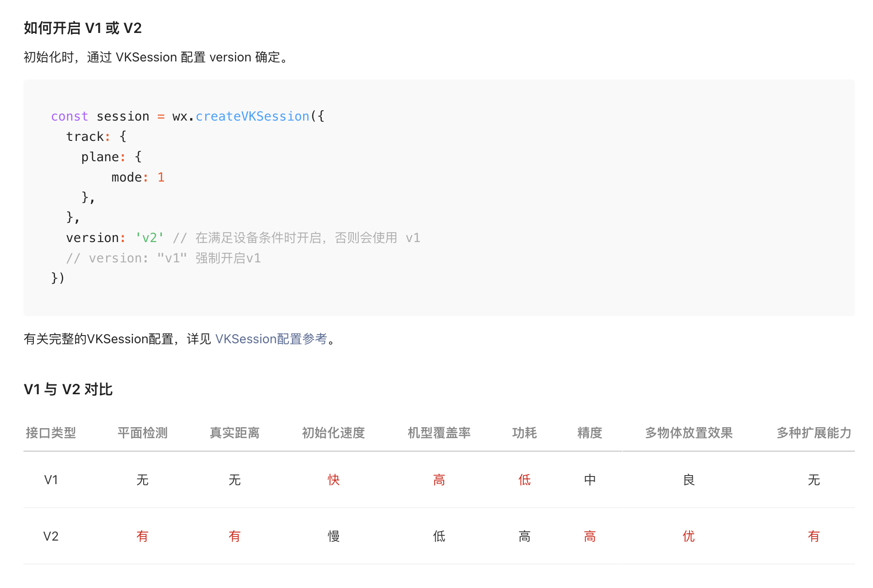This screenshot has height=588, width=873.
Task: Click the V2 row label cell
Action: click(51, 536)
